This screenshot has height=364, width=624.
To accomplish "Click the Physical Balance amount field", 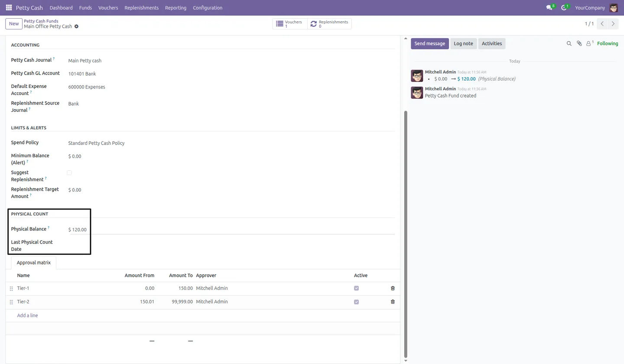I will (x=231, y=230).
